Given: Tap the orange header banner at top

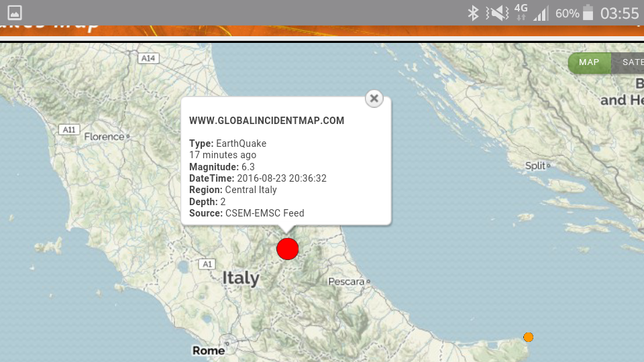Looking at the screenshot, I should [322, 32].
